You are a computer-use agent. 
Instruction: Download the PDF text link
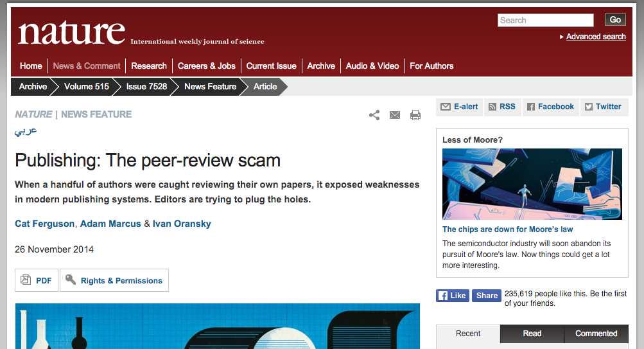[44, 280]
